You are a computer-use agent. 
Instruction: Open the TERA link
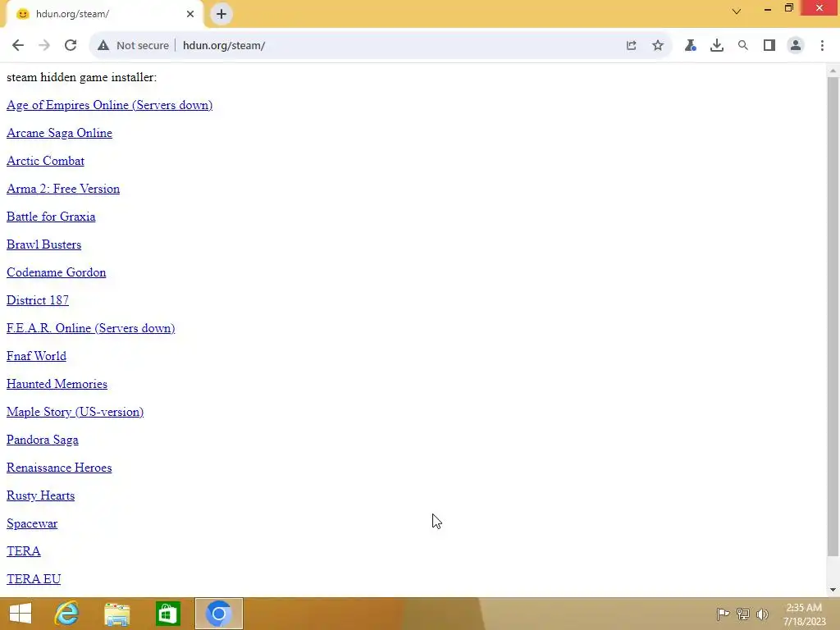(24, 550)
